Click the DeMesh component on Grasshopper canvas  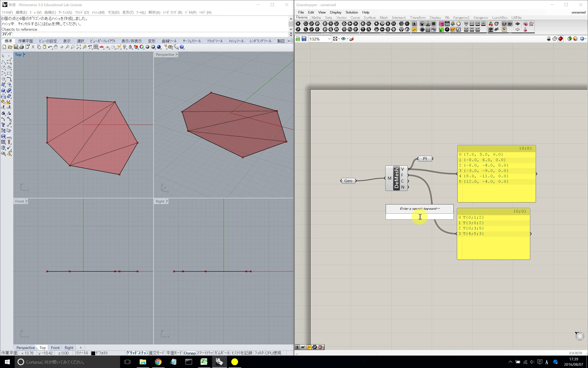click(x=396, y=178)
